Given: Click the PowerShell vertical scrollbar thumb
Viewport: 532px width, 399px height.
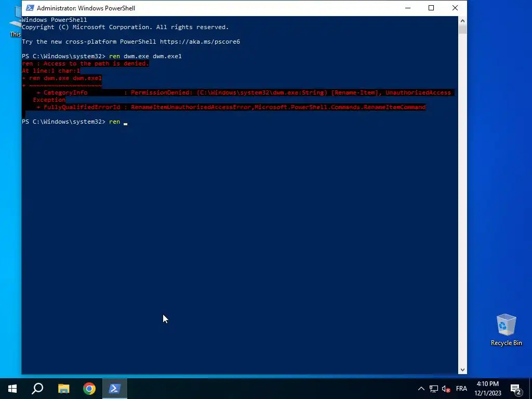Looking at the screenshot, I should 462,29.
